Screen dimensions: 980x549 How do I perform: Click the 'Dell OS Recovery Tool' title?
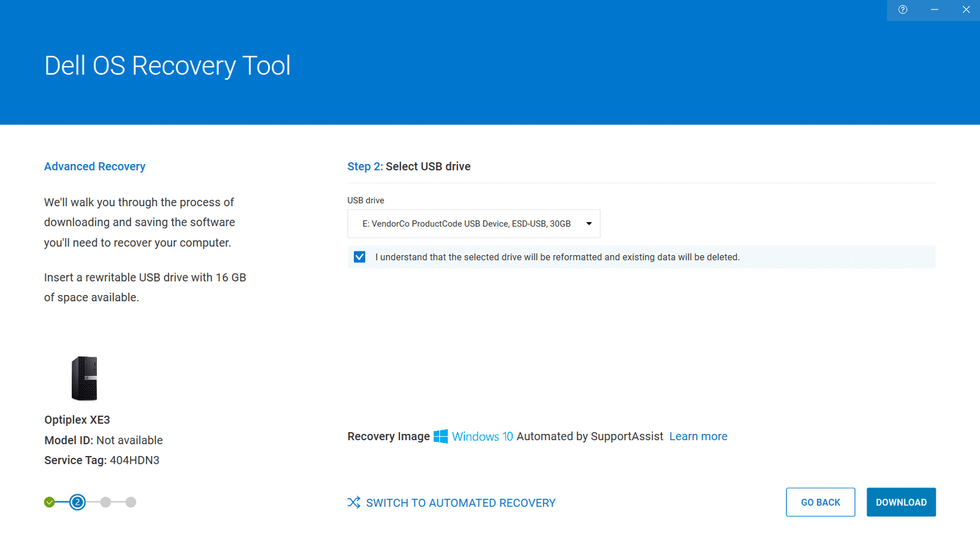167,65
